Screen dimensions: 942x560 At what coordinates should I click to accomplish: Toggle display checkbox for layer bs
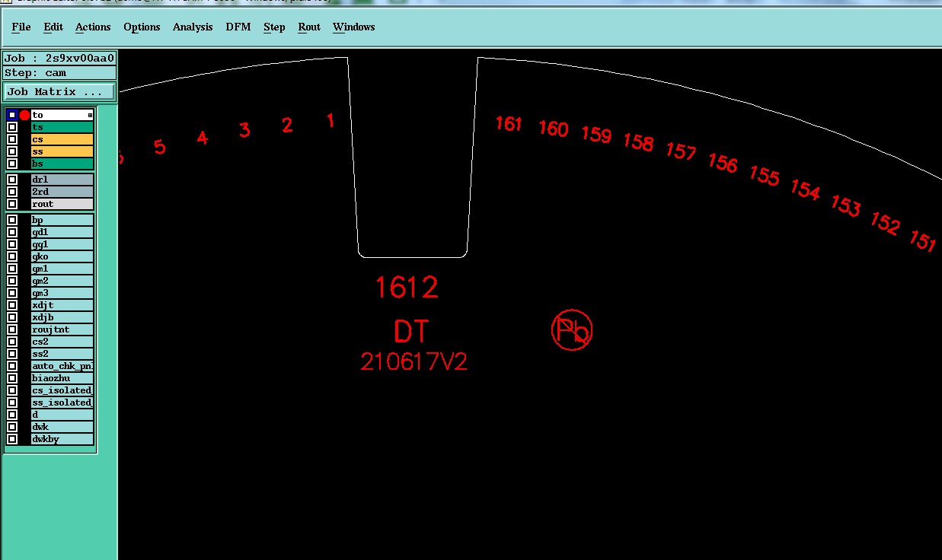tap(12, 164)
